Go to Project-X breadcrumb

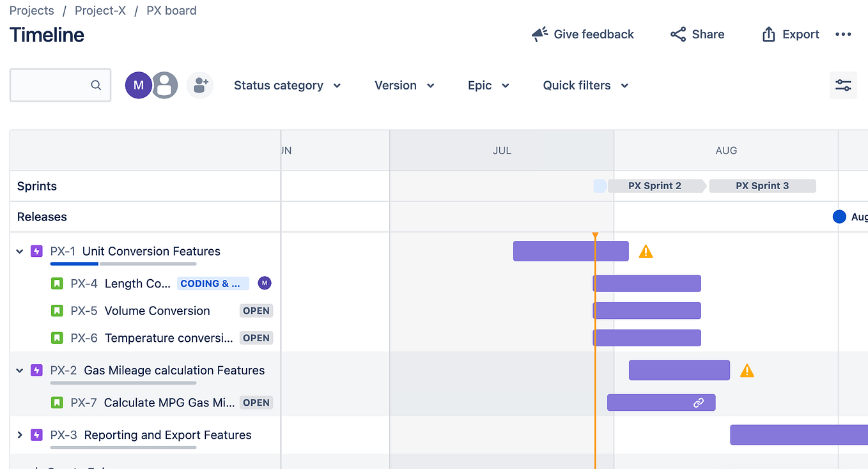[100, 11]
